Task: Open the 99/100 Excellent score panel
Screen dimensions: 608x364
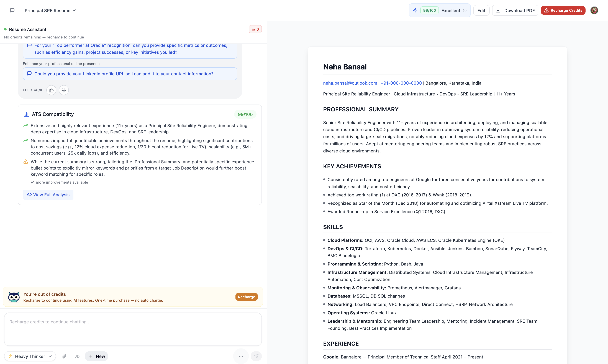Action: point(439,10)
